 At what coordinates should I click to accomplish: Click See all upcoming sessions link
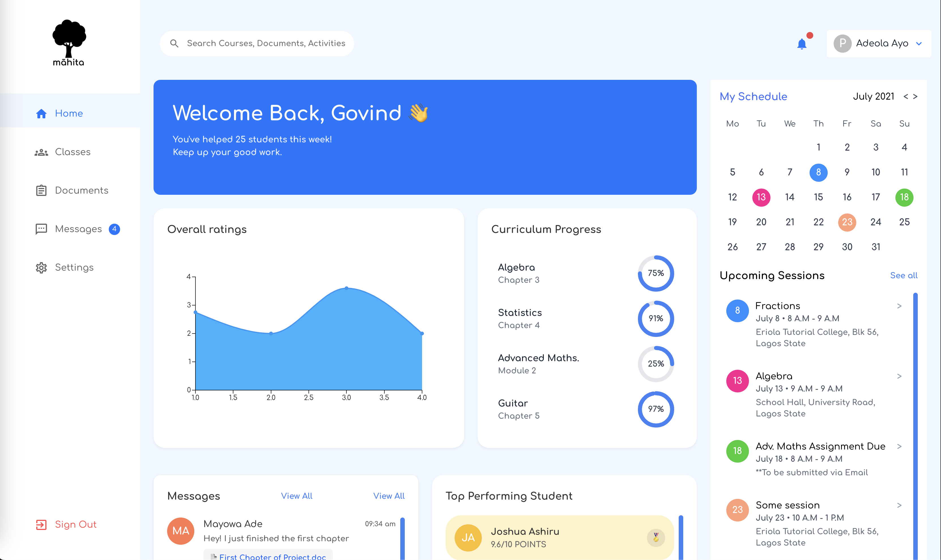pos(903,275)
